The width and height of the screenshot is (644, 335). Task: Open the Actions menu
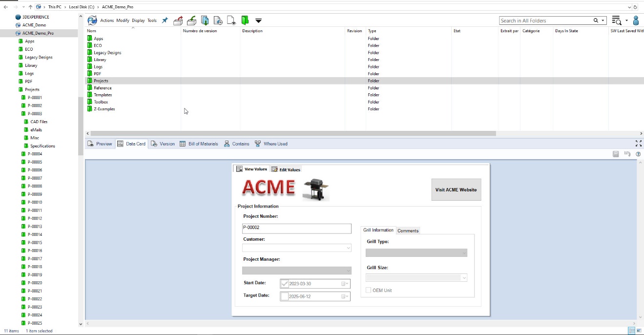tap(106, 21)
